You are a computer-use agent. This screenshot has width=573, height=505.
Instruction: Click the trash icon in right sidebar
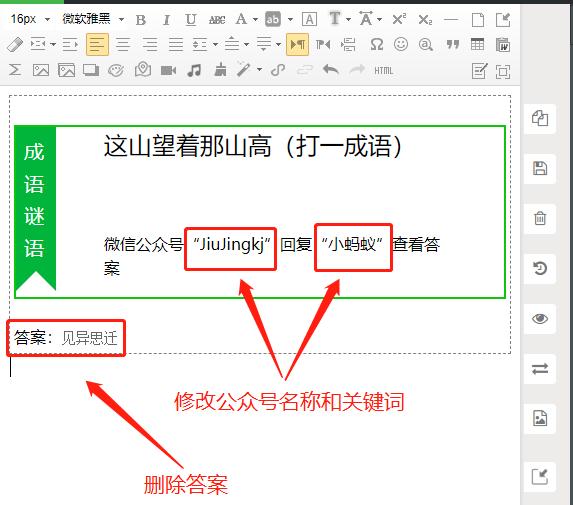tap(540, 219)
